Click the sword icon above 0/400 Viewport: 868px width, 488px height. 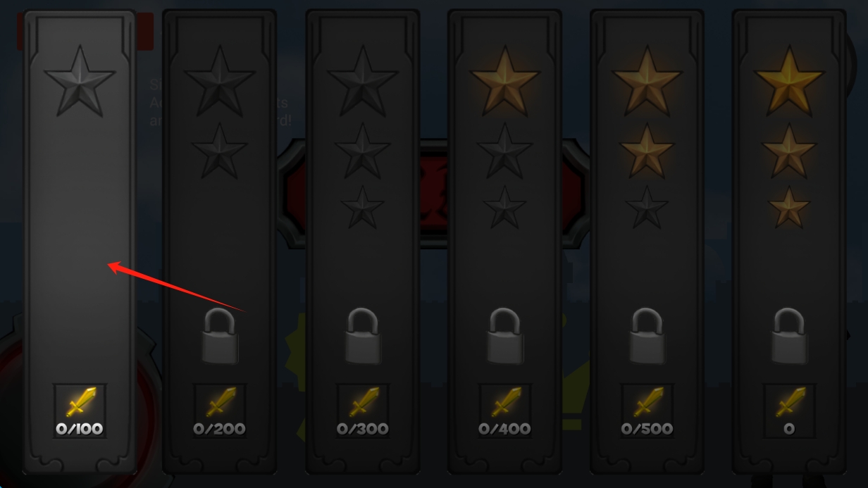pyautogui.click(x=505, y=402)
